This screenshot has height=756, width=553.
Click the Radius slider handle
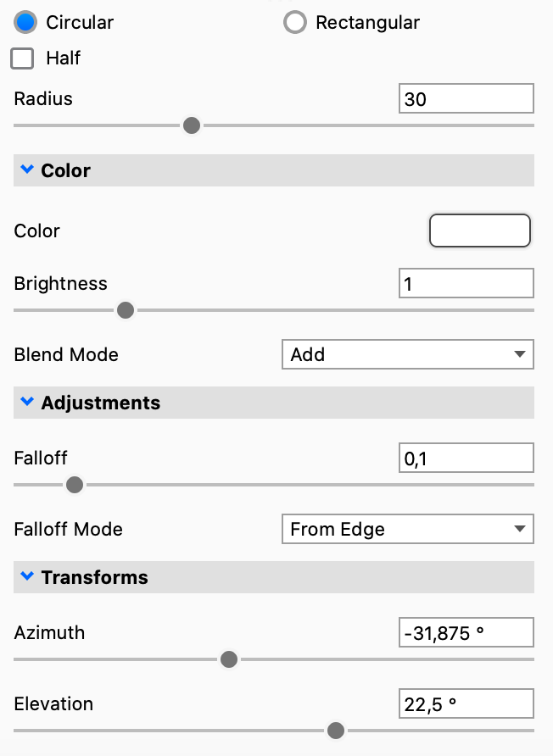point(192,125)
